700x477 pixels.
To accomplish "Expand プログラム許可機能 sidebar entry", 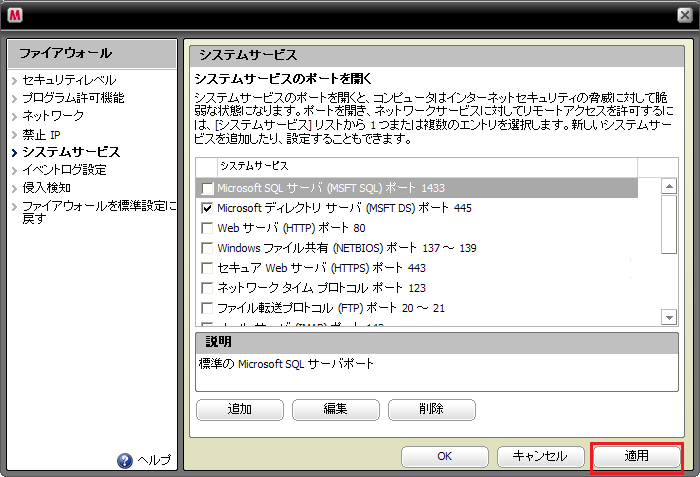I will pos(73,98).
